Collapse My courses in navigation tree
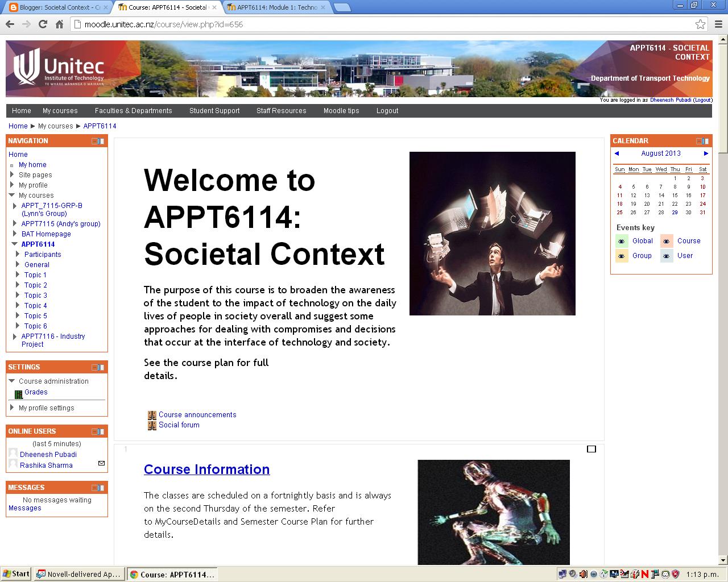The width and height of the screenshot is (728, 582). click(12, 196)
